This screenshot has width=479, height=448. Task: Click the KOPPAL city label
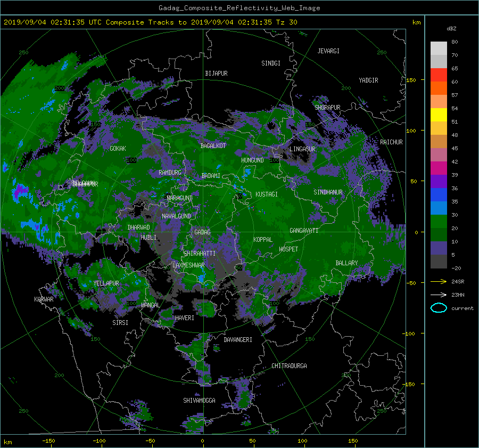(263, 240)
